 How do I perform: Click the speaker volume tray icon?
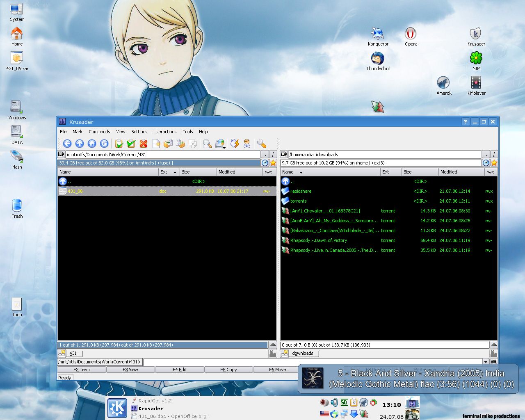pos(334,402)
